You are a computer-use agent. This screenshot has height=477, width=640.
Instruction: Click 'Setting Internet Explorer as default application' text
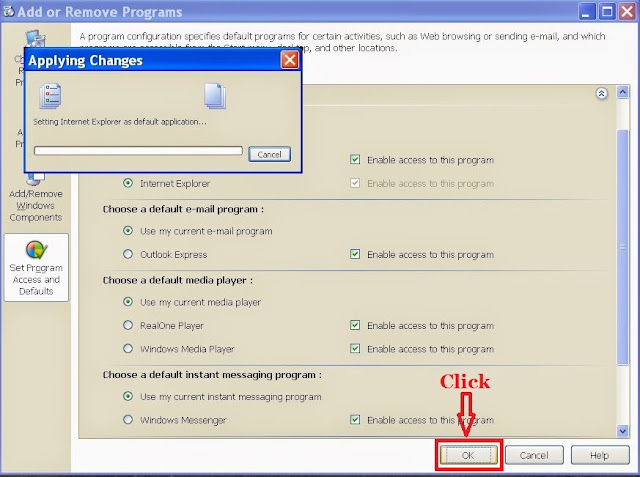[x=120, y=122]
